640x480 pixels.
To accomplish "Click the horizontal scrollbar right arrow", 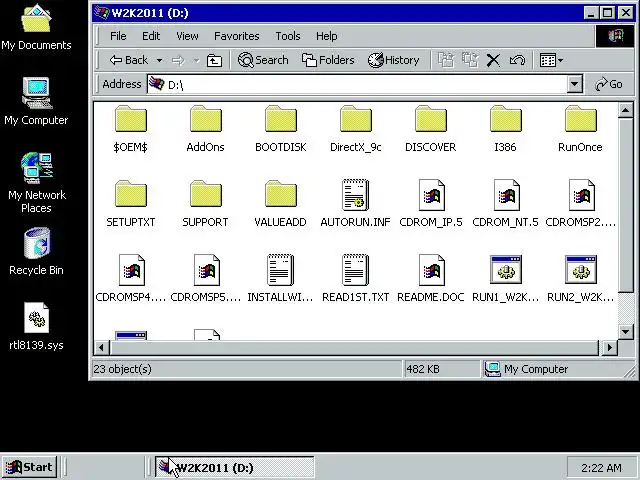I will [610, 348].
